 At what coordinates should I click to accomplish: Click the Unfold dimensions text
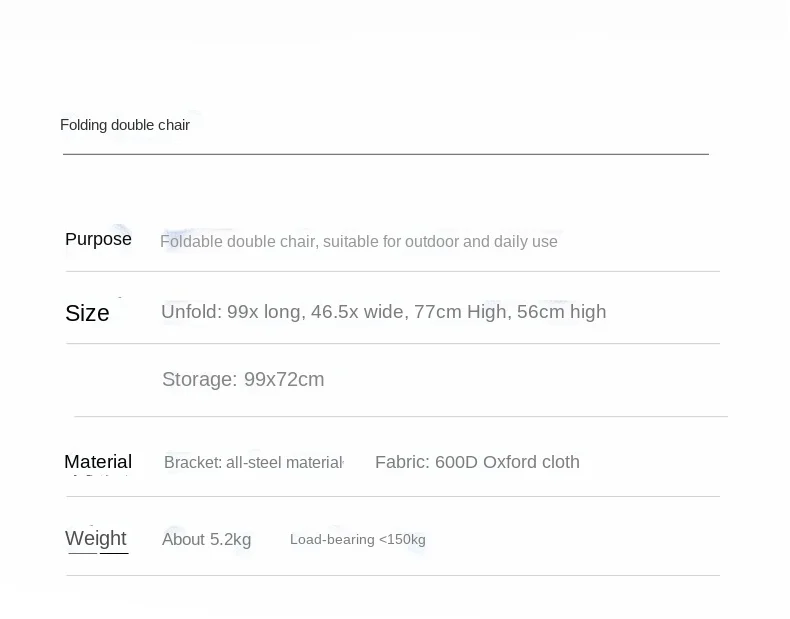pyautogui.click(x=383, y=312)
